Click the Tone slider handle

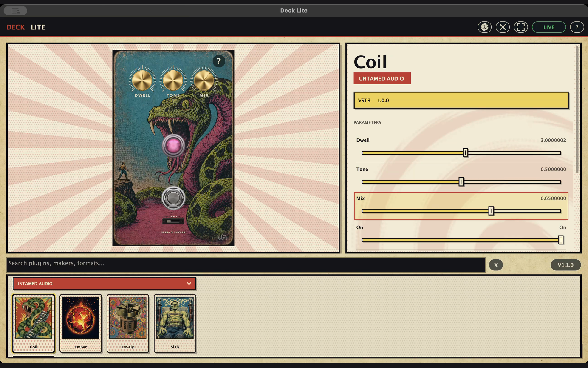(x=461, y=182)
